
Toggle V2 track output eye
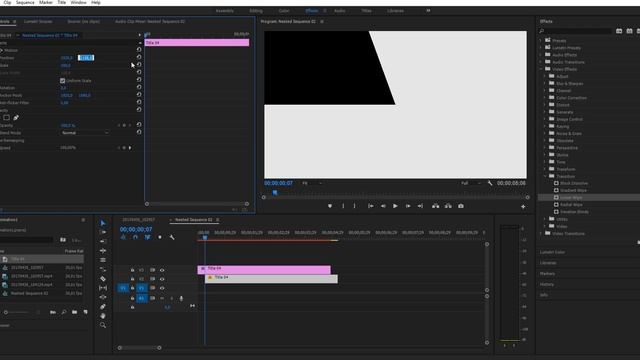[x=162, y=279]
